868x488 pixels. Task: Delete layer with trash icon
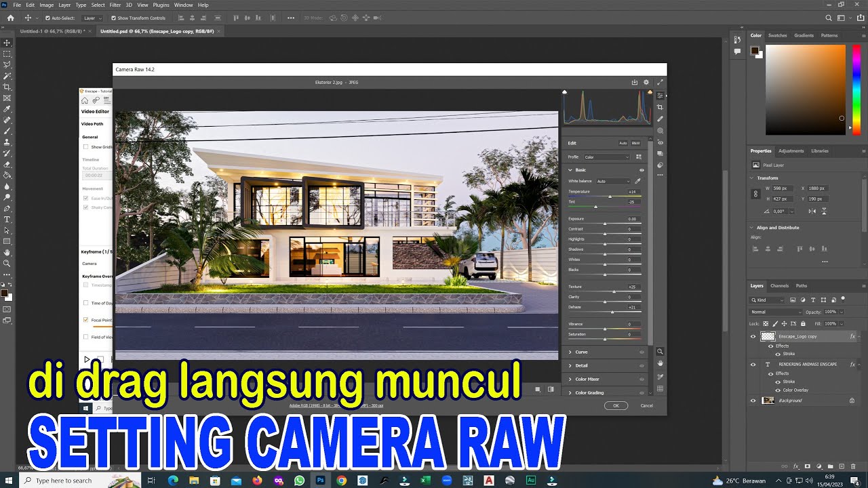[x=853, y=466]
